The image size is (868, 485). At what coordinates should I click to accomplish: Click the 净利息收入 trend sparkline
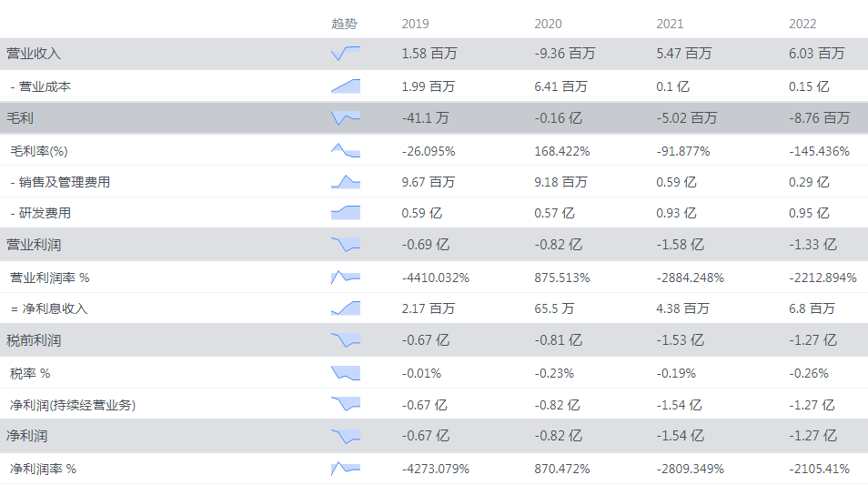[346, 308]
